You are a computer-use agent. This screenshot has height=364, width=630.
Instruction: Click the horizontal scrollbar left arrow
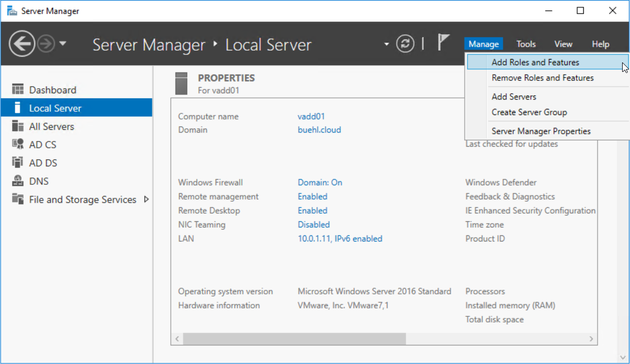pyautogui.click(x=177, y=339)
